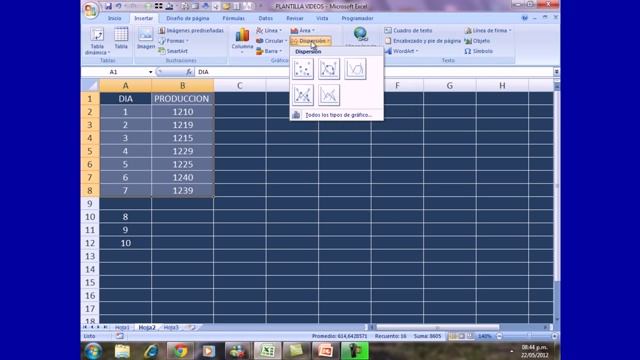The width and height of the screenshot is (640, 360).
Task: Insert a hyperlink with globe icon
Action: (x=360, y=34)
